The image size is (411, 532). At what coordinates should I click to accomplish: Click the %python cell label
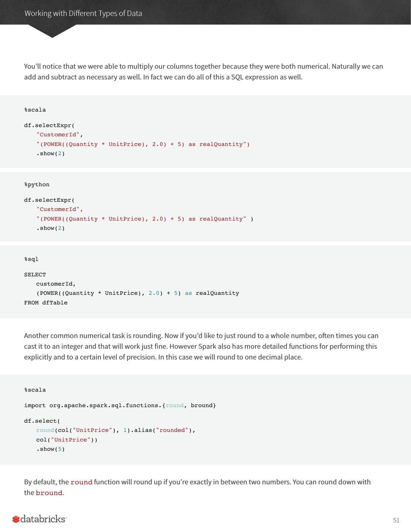click(37, 184)
